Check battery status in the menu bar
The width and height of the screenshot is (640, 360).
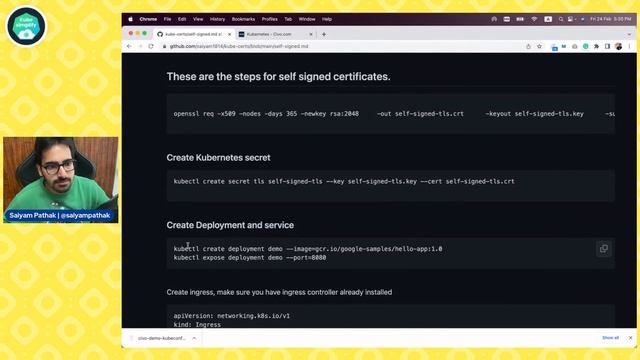pos(520,19)
